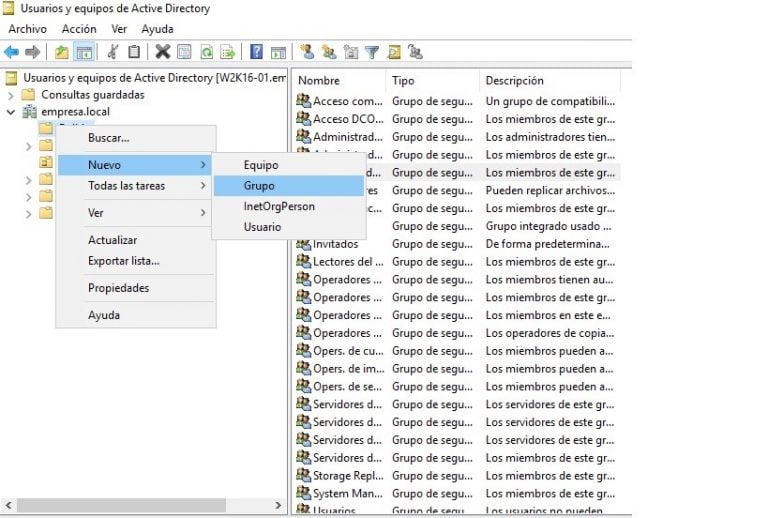Click the create new user toolbar icon
The height and width of the screenshot is (518, 768).
(307, 51)
